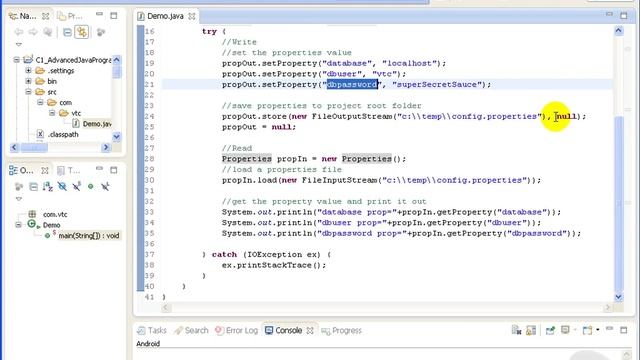
Task: Toggle the Console Scroll Lock icon
Action: [531, 330]
